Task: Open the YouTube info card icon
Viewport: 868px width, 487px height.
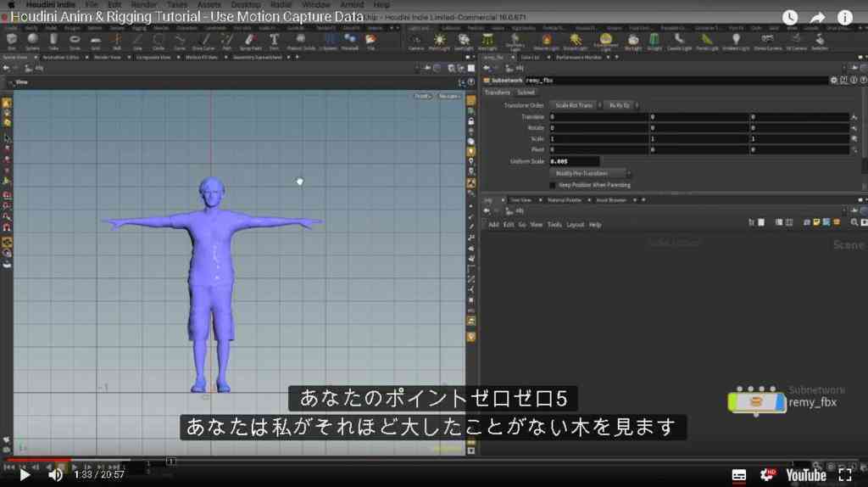Action: (845, 17)
